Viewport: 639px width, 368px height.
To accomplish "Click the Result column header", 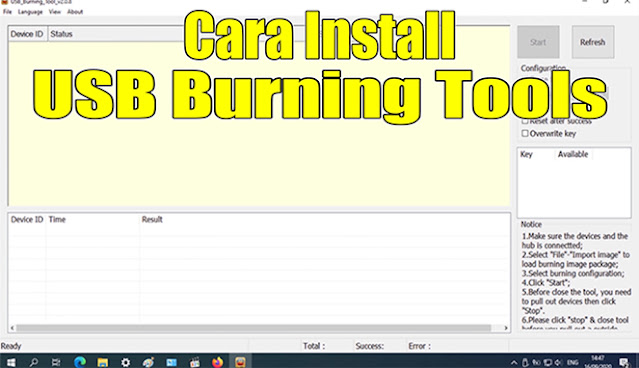I will 152,219.
